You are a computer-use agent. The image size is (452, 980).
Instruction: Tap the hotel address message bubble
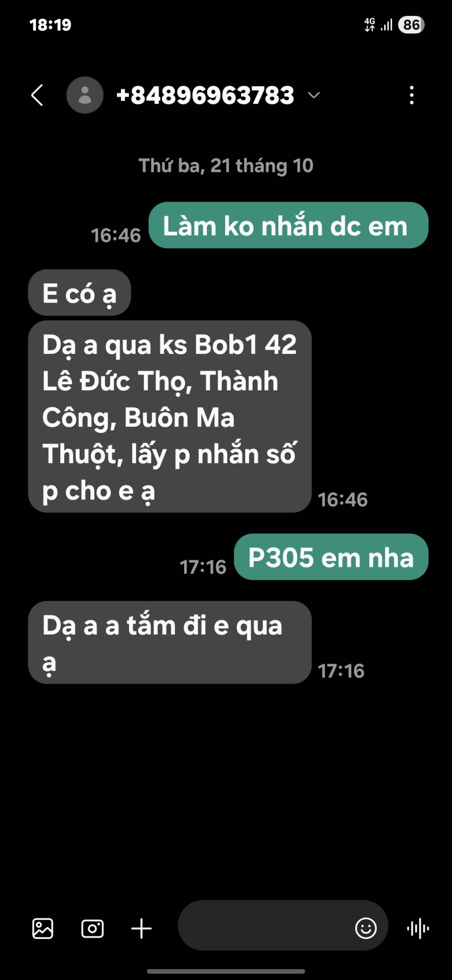170,416
